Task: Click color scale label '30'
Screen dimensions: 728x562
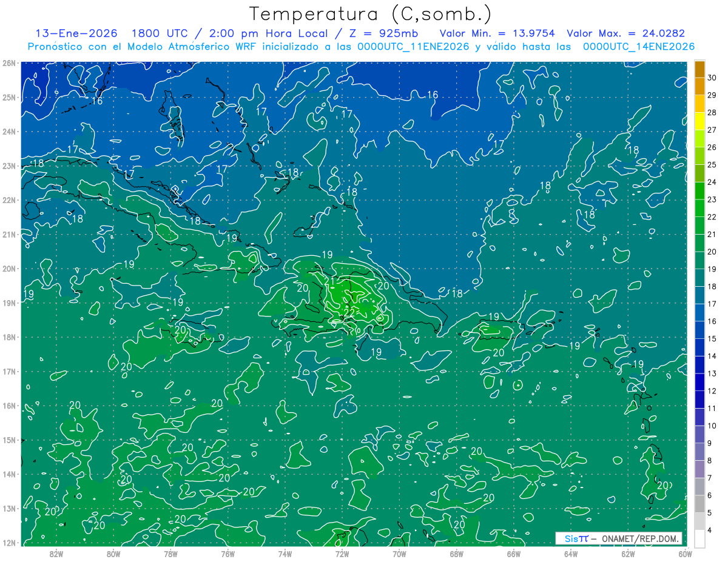Action: [x=712, y=78]
